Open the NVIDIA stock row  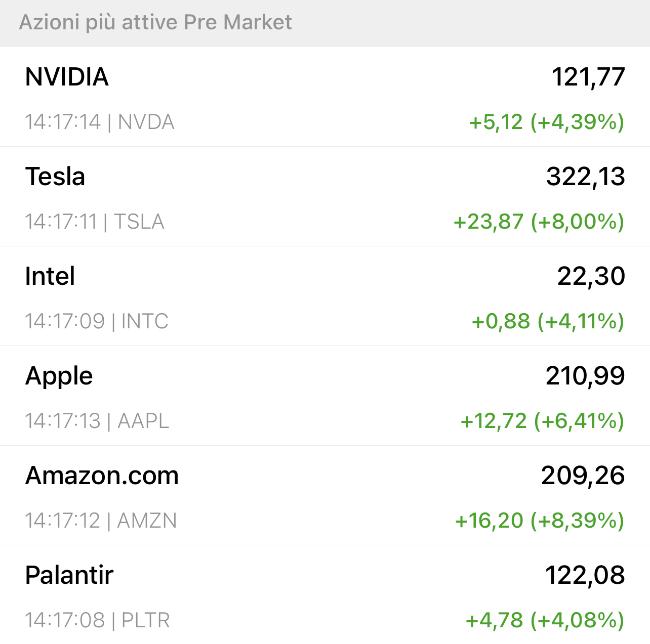325,97
